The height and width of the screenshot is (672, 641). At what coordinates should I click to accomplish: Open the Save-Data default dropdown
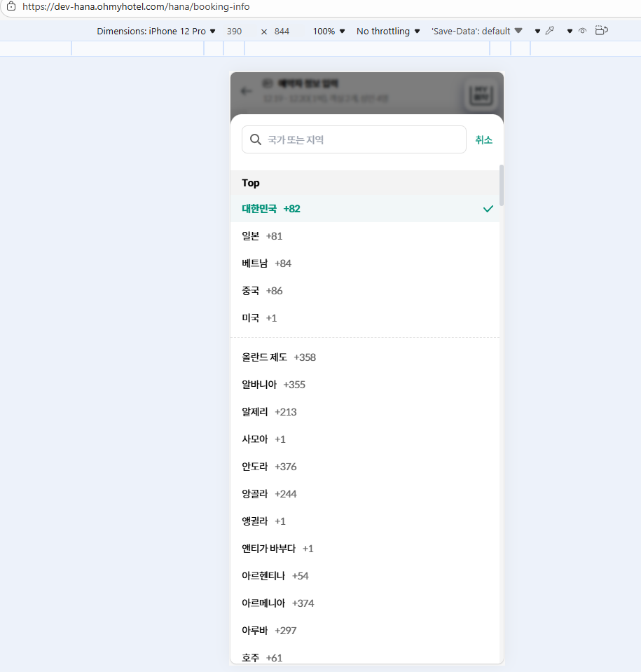476,32
